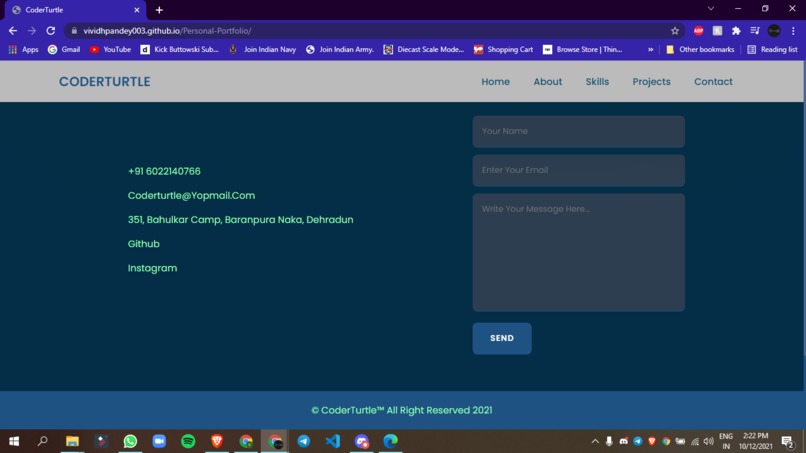The height and width of the screenshot is (453, 806).
Task: Show hidden system tray icons
Action: 595,441
